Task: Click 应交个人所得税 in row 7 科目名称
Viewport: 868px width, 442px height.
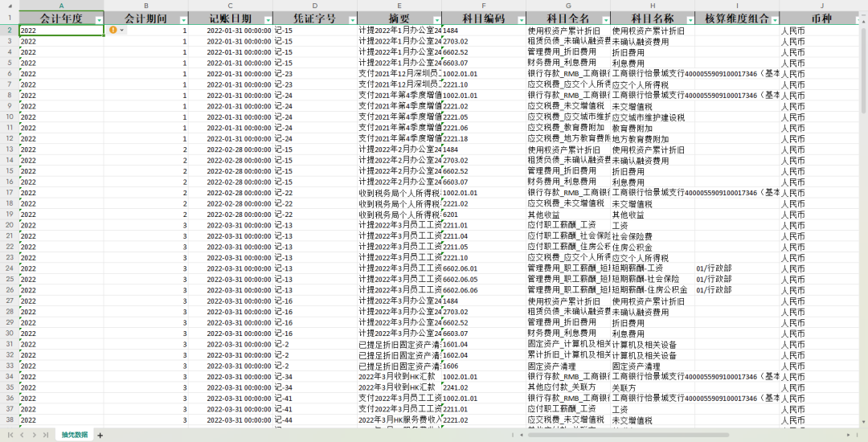Action: pos(653,84)
